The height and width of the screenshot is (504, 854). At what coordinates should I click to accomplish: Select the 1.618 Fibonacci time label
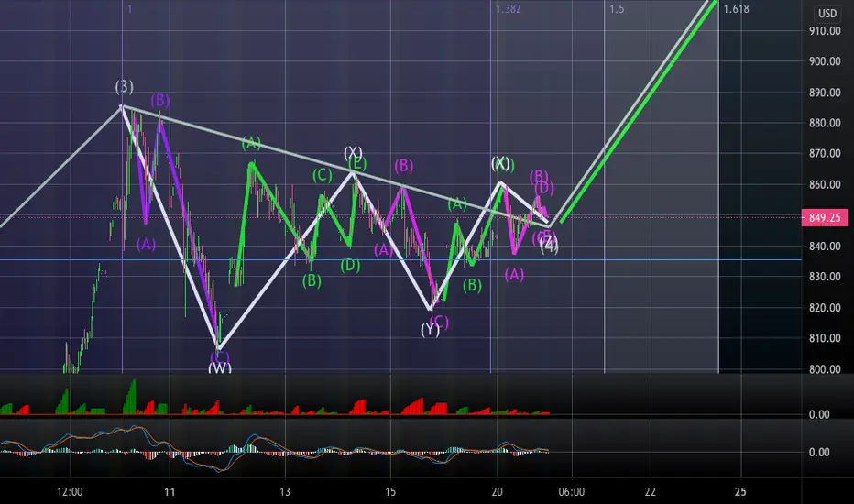click(x=736, y=9)
